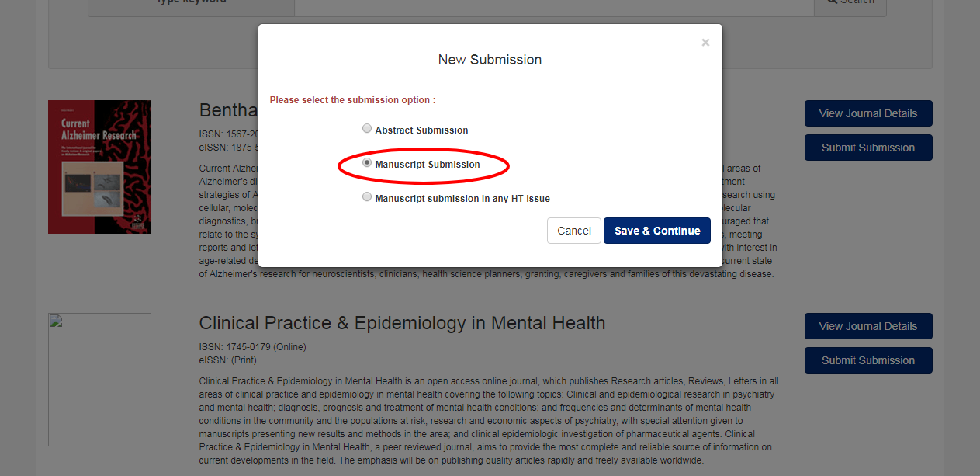Click the Search button with magnifier icon
Screen dimensions: 980x476
coord(850,4)
